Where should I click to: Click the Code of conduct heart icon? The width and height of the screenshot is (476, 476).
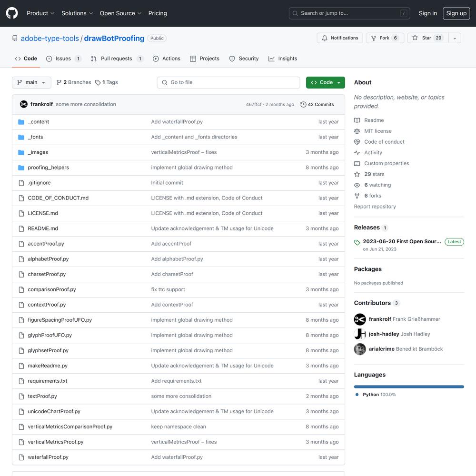point(357,142)
